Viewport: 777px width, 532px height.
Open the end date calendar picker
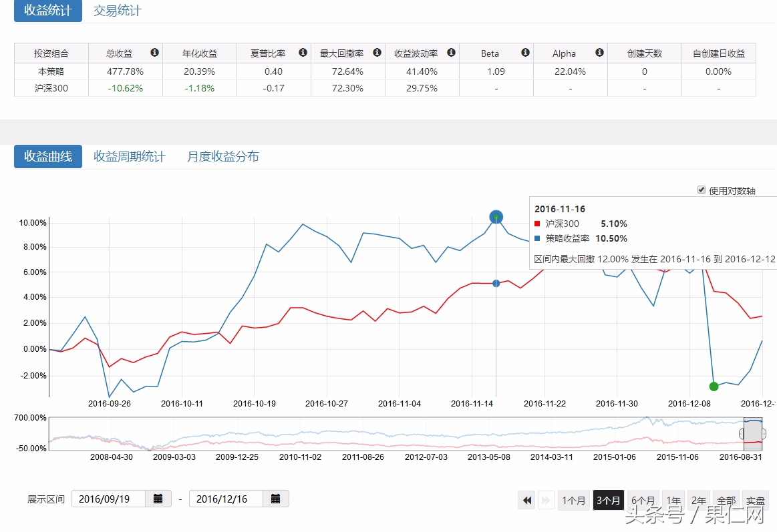276,499
